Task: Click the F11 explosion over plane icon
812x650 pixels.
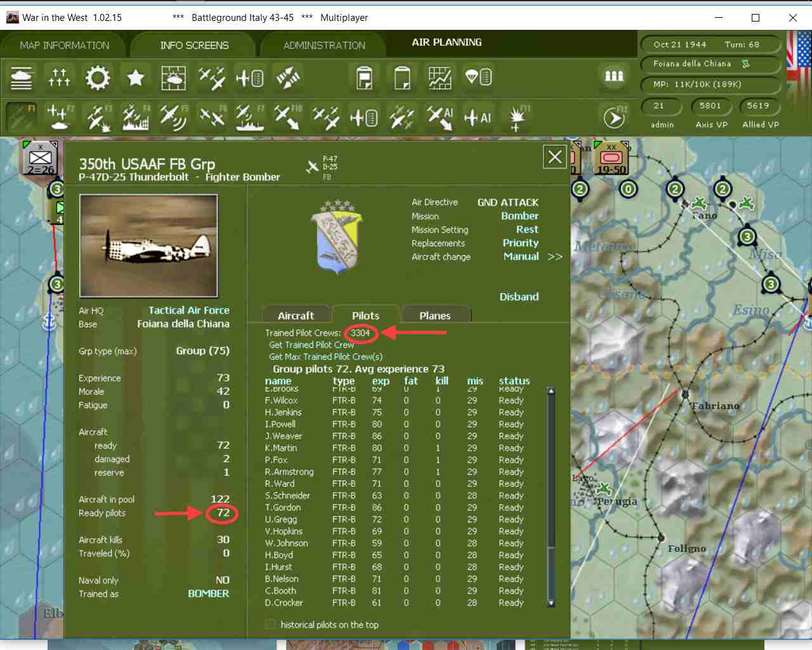Action: 517,117
